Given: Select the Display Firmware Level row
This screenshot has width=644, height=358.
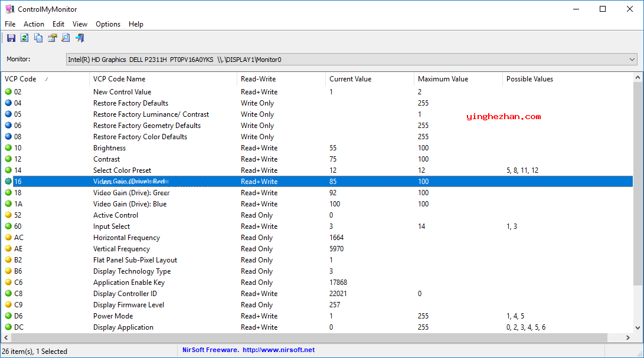Looking at the screenshot, I should [x=317, y=305].
